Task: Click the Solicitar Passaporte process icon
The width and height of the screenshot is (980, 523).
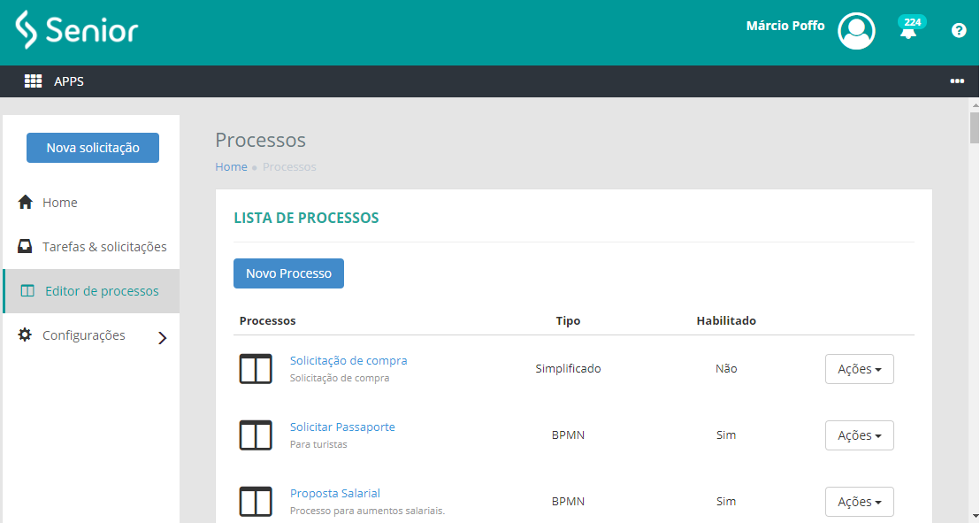Action: tap(256, 435)
